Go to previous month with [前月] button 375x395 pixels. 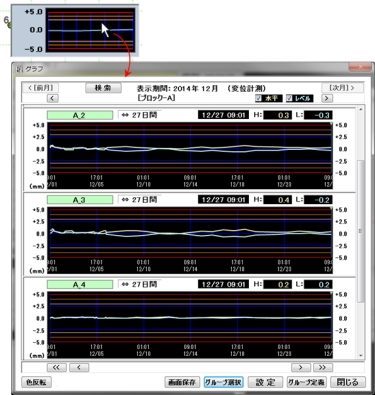click(40, 88)
